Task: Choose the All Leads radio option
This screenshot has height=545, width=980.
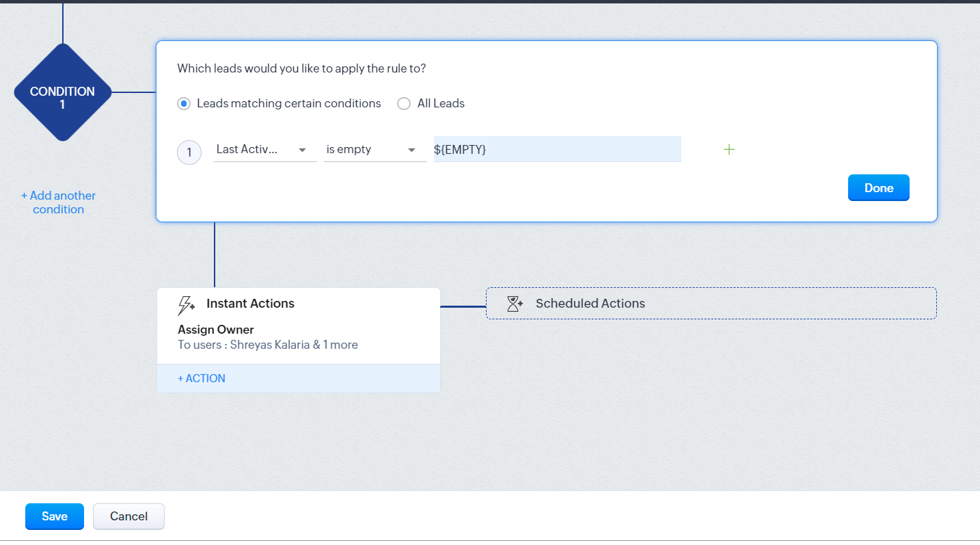Action: click(404, 104)
